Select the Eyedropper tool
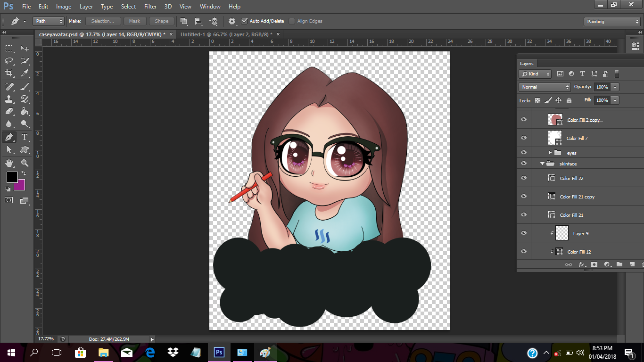 tap(25, 73)
